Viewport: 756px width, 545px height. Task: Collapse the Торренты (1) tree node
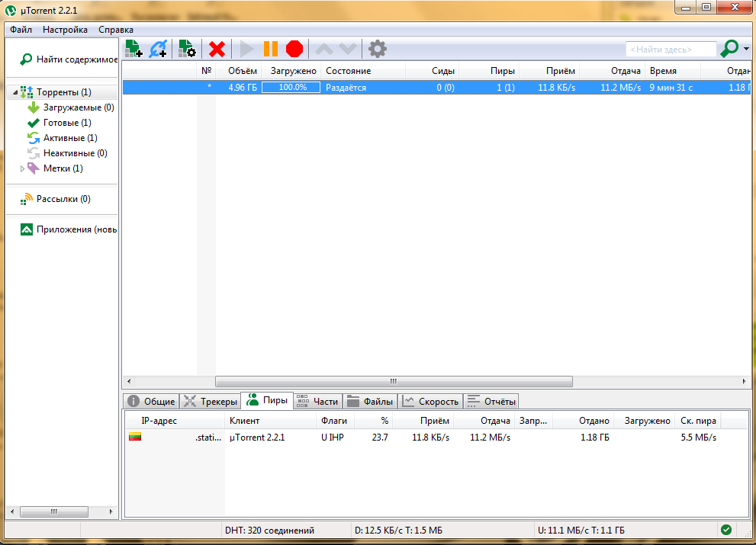point(15,92)
